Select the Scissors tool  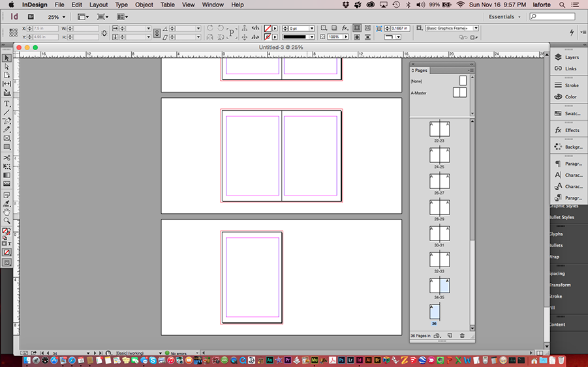[x=7, y=158]
